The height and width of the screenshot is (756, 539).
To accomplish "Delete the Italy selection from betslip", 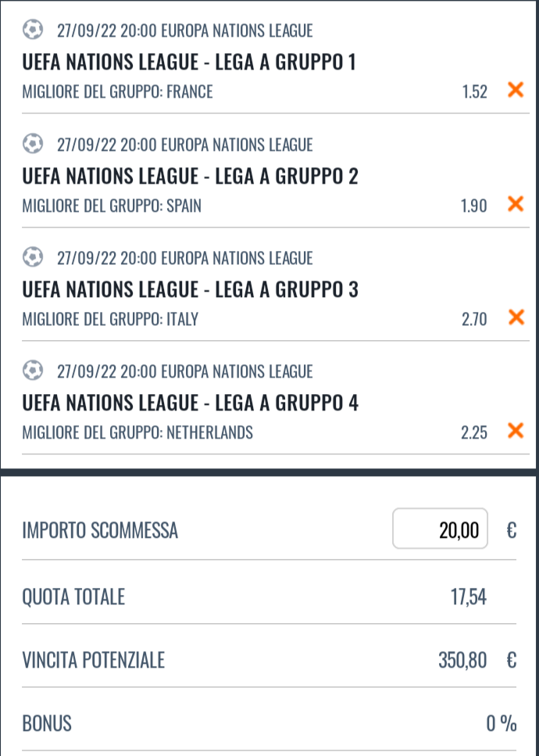I will (x=515, y=317).
